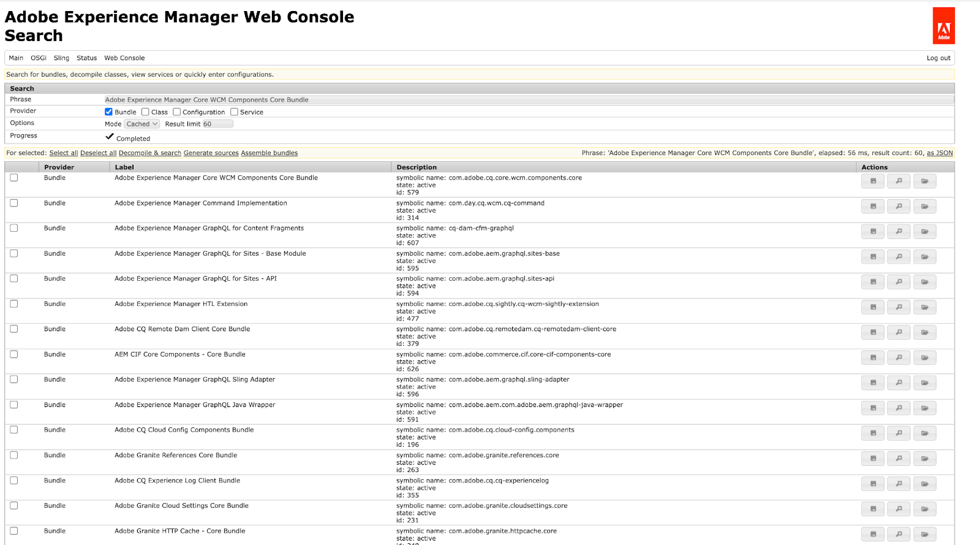Click the Generate sources link

point(211,153)
